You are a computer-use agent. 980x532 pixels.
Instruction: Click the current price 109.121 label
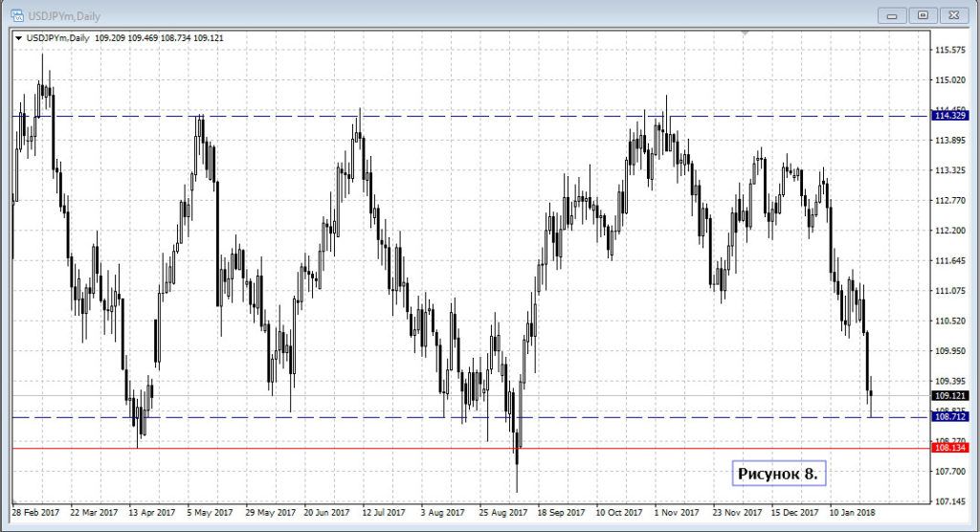948,395
